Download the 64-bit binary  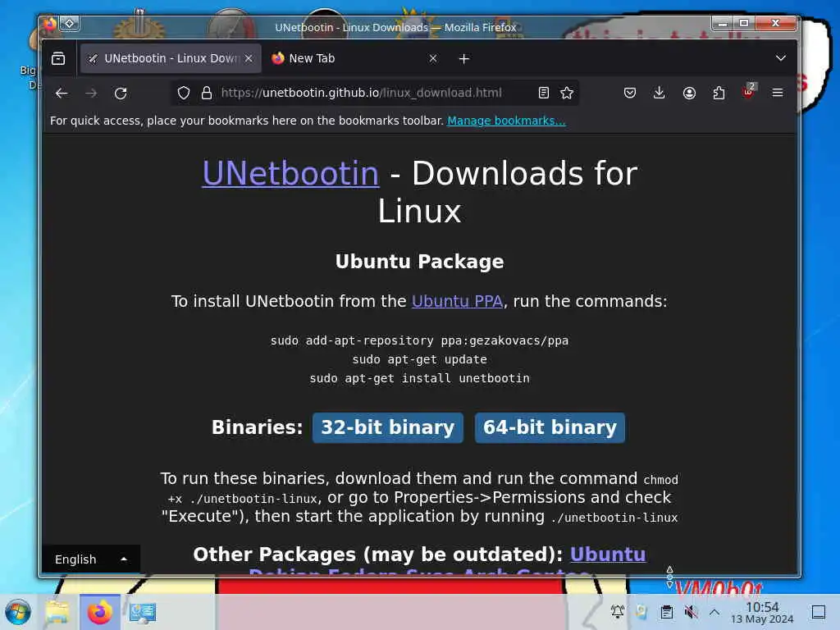click(x=550, y=427)
